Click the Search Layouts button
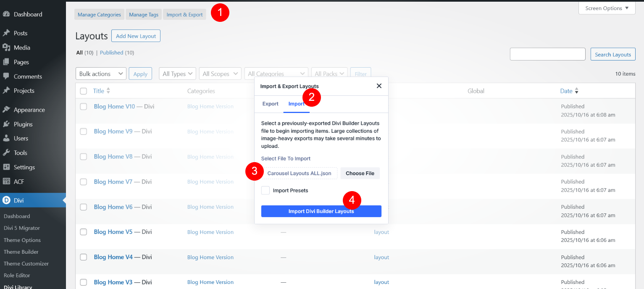The width and height of the screenshot is (644, 289). tap(612, 54)
